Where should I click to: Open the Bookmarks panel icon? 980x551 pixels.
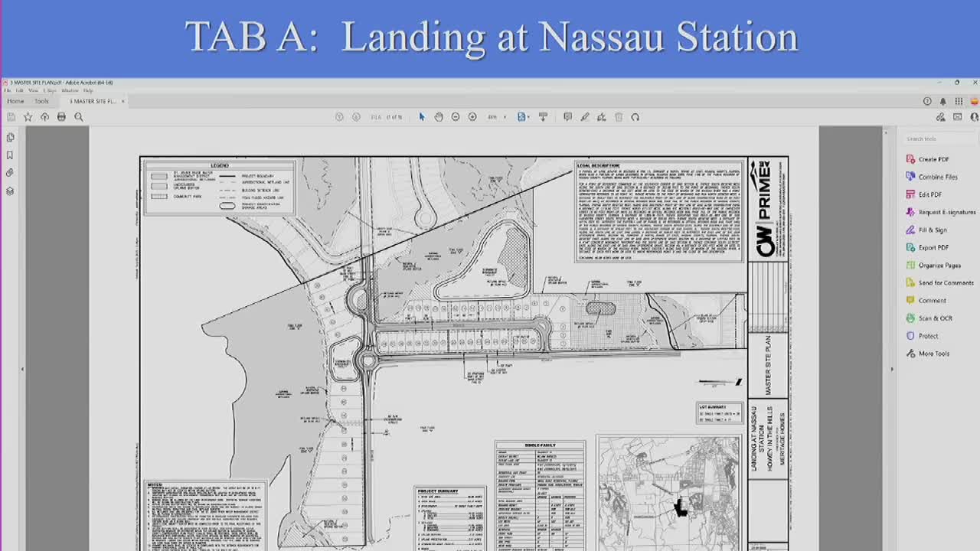pyautogui.click(x=10, y=155)
